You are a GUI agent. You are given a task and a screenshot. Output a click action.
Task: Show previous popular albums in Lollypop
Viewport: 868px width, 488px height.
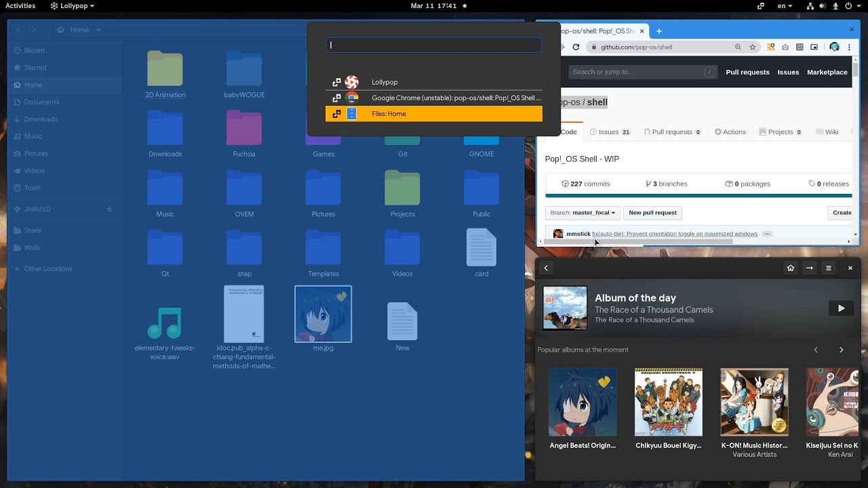click(x=816, y=350)
